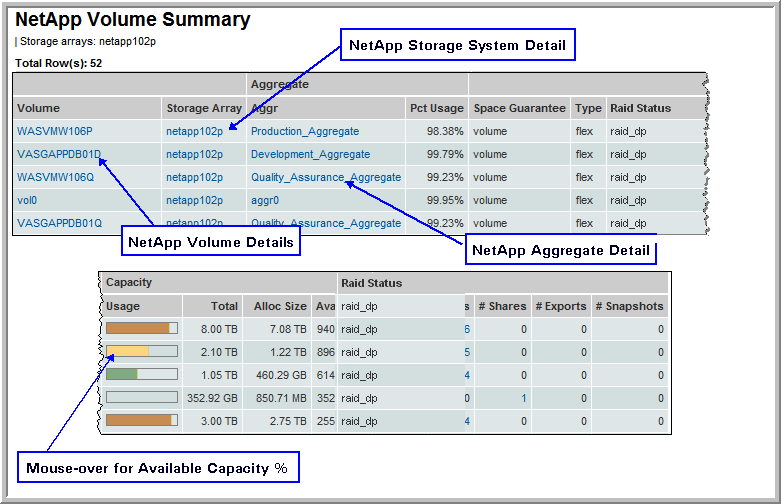This screenshot has height=504, width=782.
Task: Open the Development_Aggregate detail link
Action: (x=310, y=154)
